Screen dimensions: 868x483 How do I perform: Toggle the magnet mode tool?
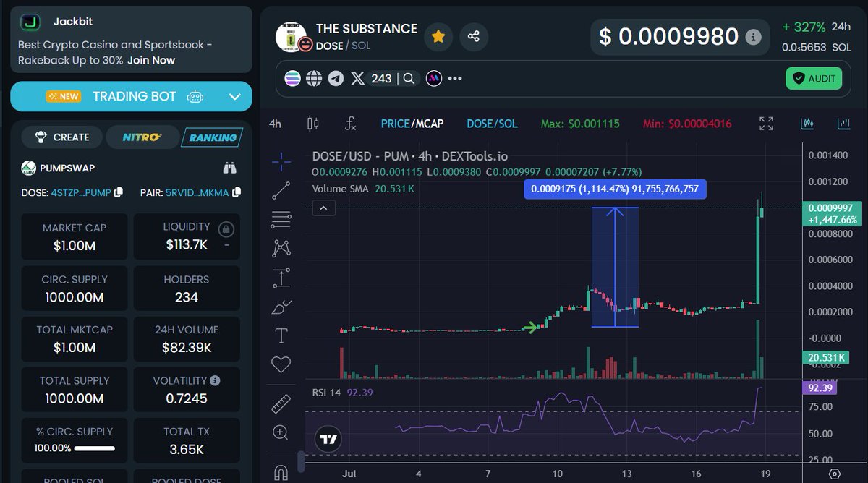tap(281, 473)
